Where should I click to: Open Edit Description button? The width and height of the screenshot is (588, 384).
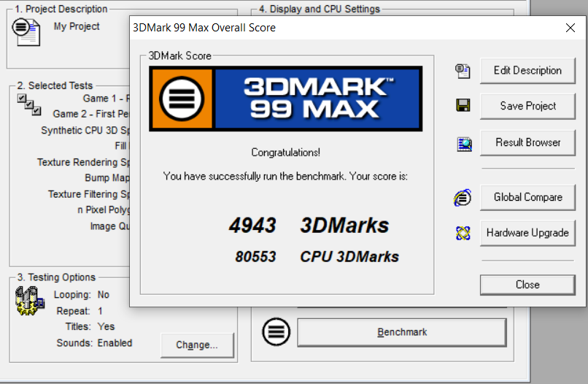[x=527, y=71]
